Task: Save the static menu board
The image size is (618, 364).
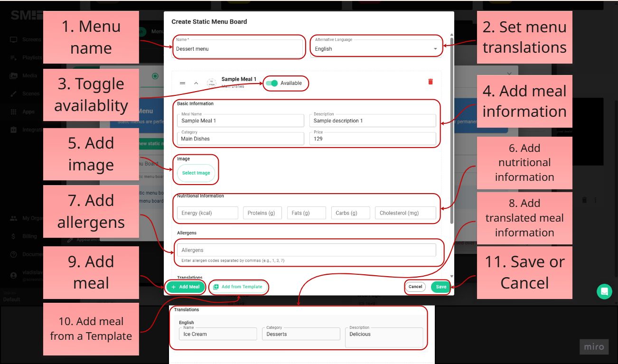Action: [440, 287]
